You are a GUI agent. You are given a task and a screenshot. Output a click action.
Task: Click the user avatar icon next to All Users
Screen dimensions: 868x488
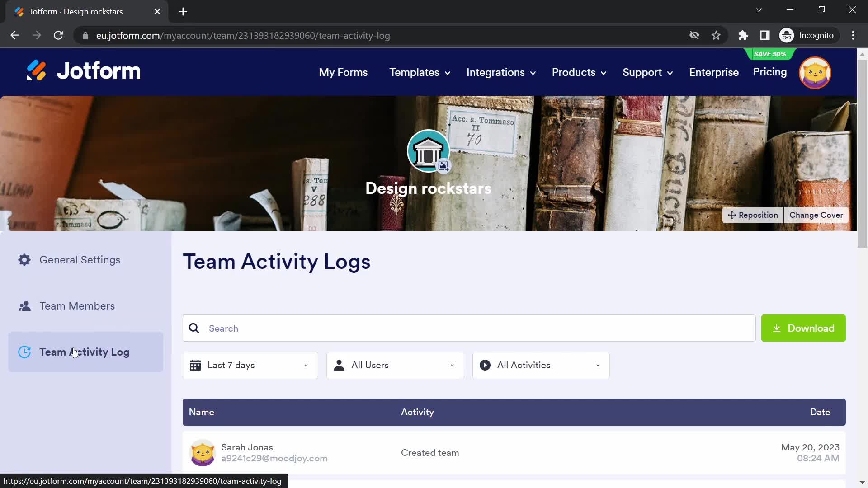[x=340, y=365]
